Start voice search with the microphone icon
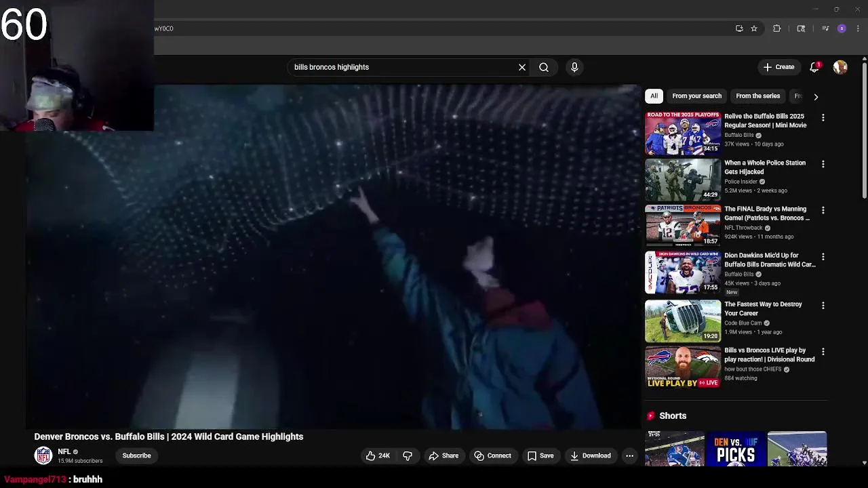Viewport: 868px width, 488px height. tap(574, 67)
